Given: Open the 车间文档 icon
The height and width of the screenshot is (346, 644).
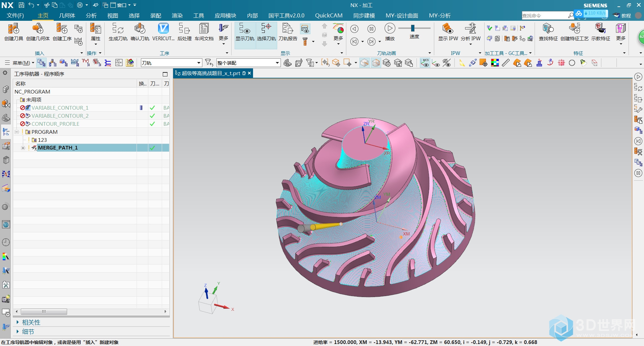Looking at the screenshot, I should (204, 33).
